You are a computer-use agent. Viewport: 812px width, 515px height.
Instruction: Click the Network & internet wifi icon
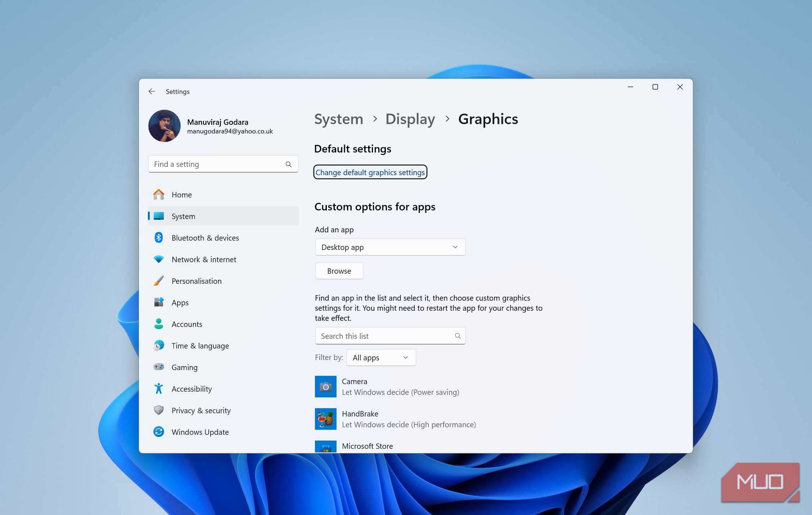[x=158, y=259]
